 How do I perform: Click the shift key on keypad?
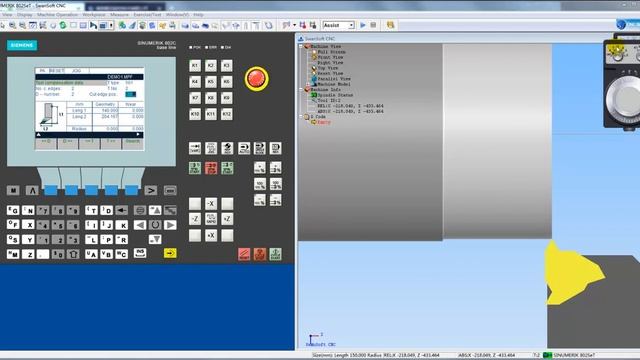click(73, 254)
